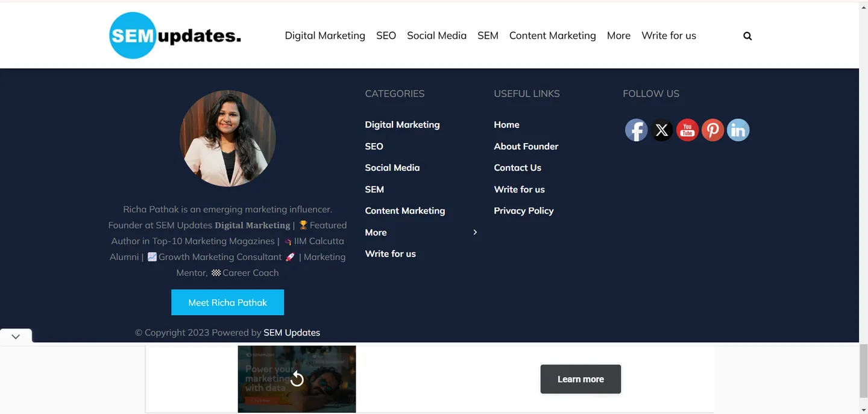Open Write for us under Categories
868x414 pixels.
pos(390,254)
